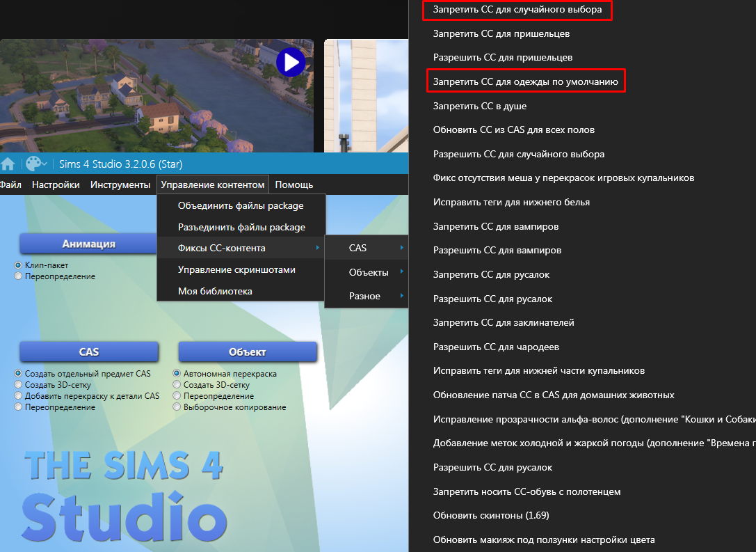756x552 pixels.
Task: Run Запретить СС для вампиров
Action: 496,226
